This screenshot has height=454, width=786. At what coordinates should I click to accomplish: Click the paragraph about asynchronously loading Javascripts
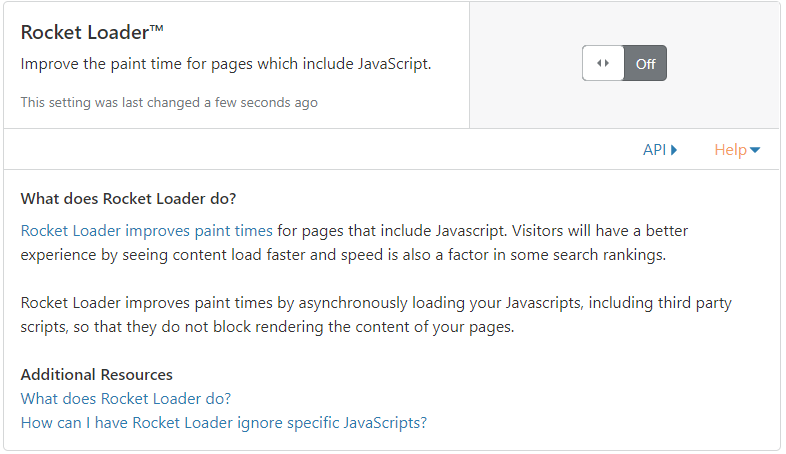[376, 315]
